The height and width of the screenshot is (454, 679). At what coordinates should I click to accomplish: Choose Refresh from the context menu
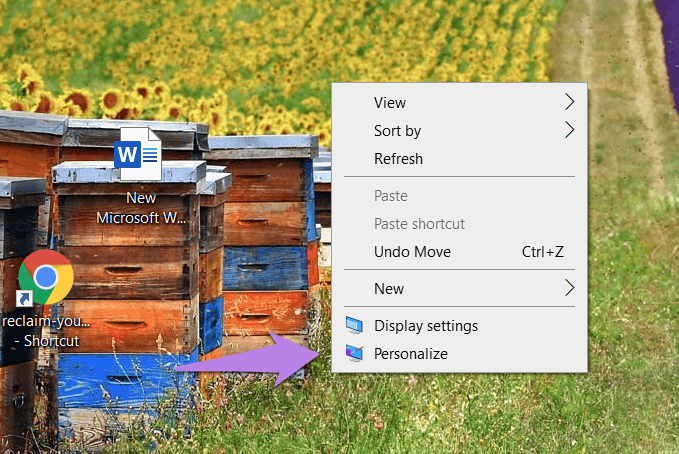click(398, 159)
